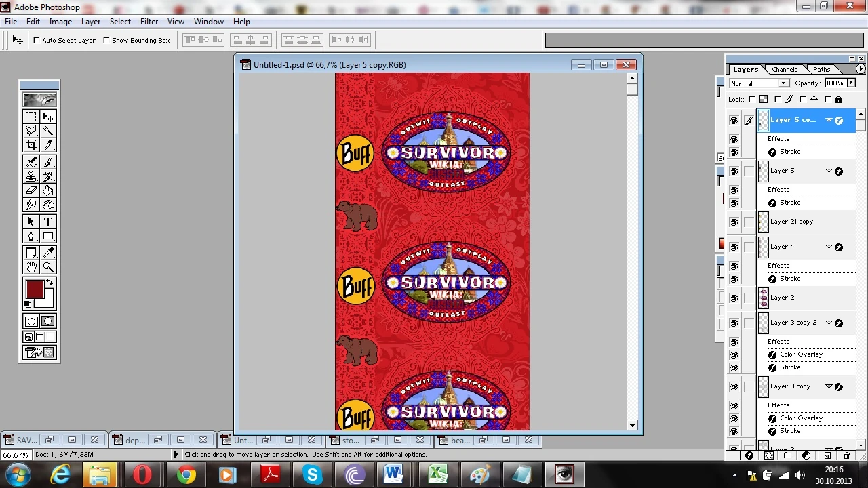Switch to the Channels tab

(785, 70)
